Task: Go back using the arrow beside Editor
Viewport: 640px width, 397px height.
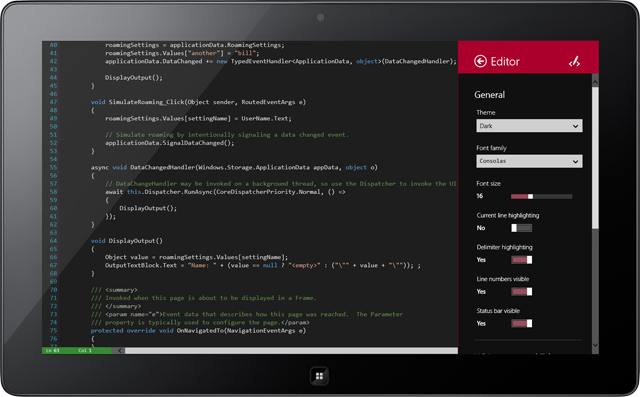Action: 480,61
